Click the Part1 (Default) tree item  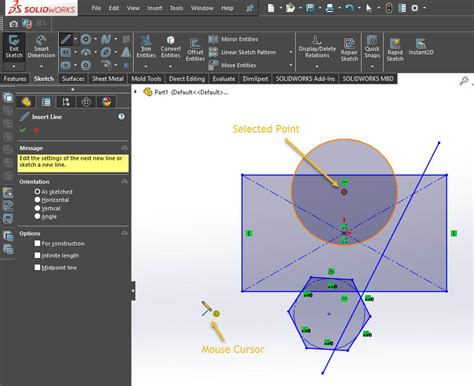tap(186, 92)
